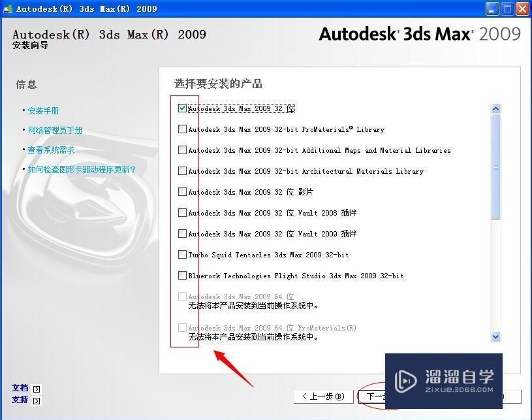Screen dimensions: 532x420
Task: Select the 3ds Max 2009 32 位 影片 checkbox
Action: click(183, 192)
